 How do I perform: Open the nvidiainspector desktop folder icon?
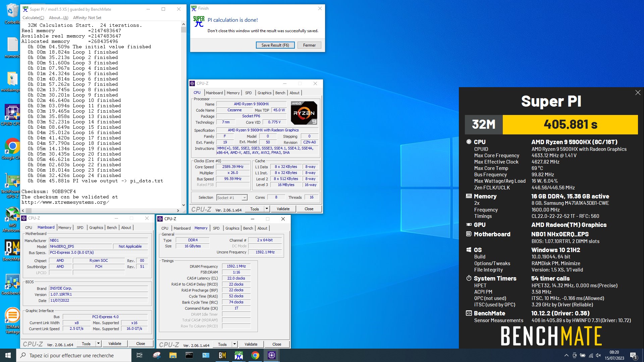click(x=12, y=81)
